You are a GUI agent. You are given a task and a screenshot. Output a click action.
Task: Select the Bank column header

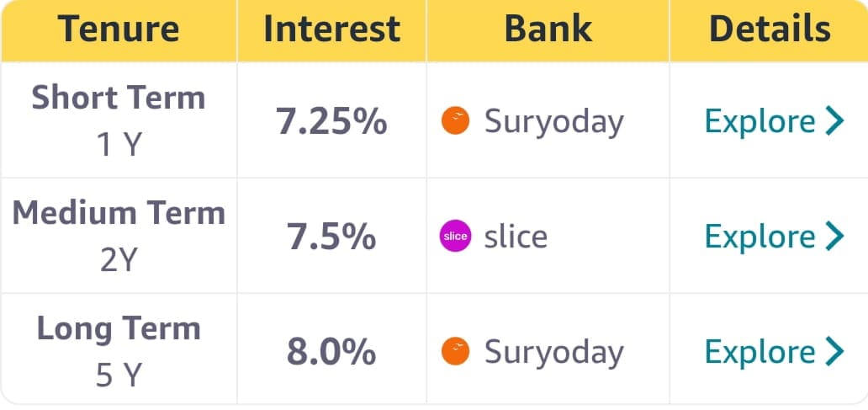[548, 29]
